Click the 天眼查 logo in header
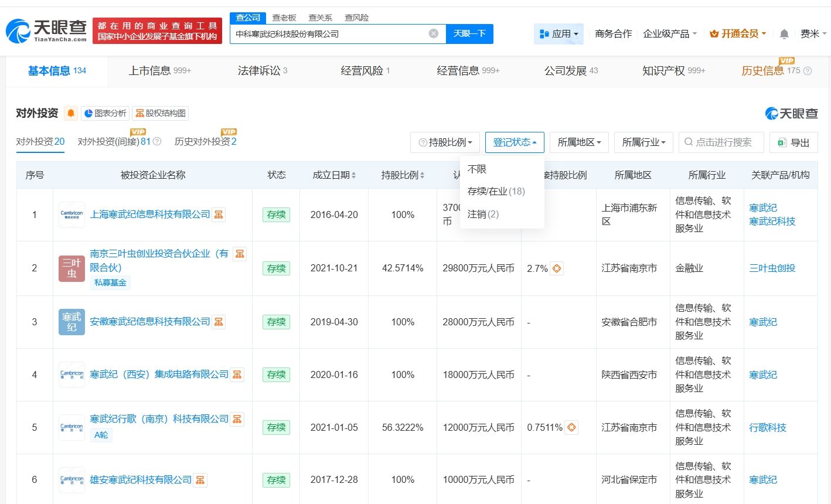Screen dimensions: 831x504 (46, 30)
